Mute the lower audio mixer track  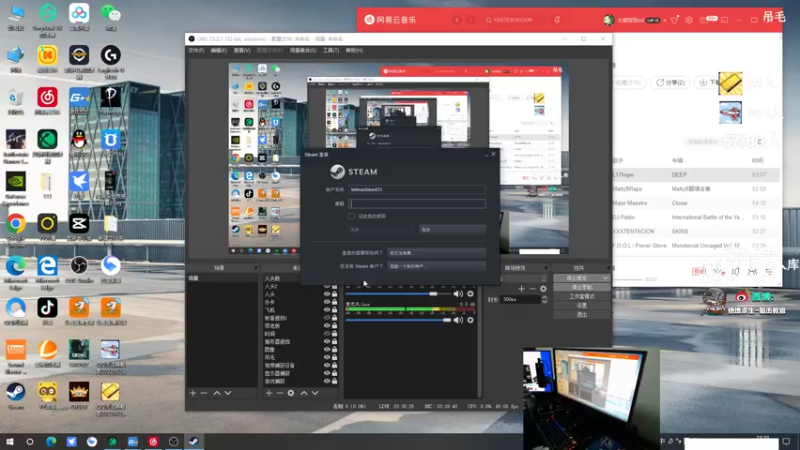pos(458,320)
